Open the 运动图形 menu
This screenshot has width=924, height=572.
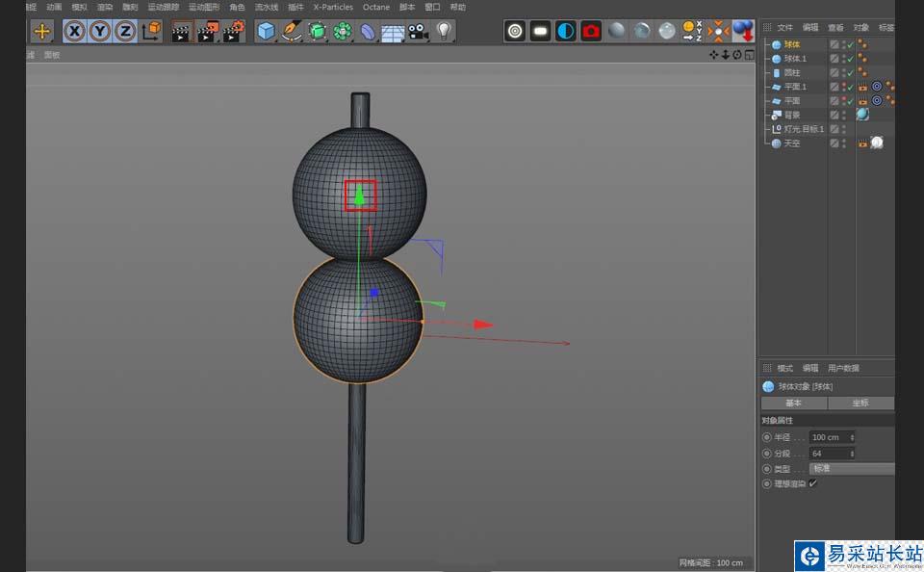(204, 7)
